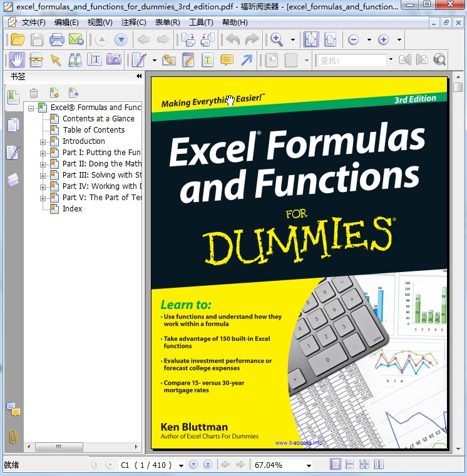The height and width of the screenshot is (476, 467).
Task: Click the zoom in plus button
Action: [x=384, y=39]
